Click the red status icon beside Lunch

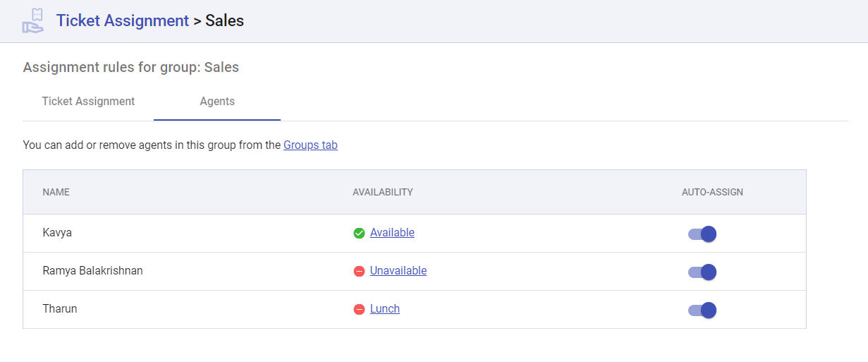359,309
